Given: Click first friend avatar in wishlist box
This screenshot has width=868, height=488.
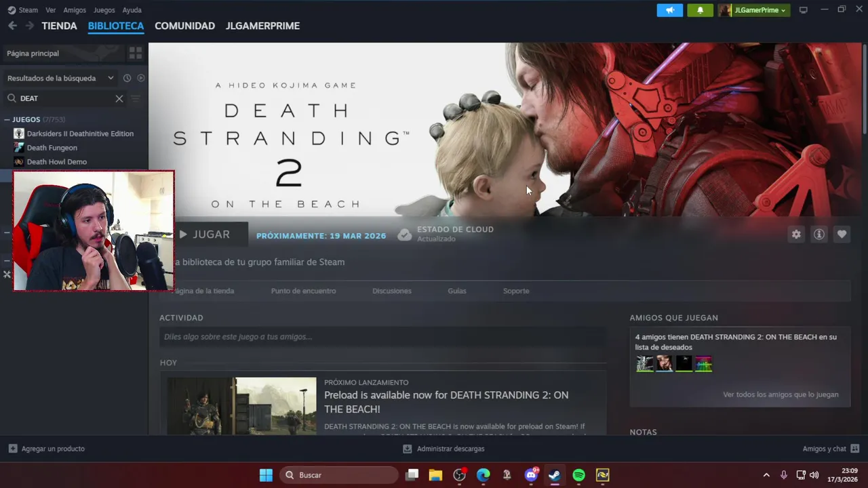Looking at the screenshot, I should (644, 364).
